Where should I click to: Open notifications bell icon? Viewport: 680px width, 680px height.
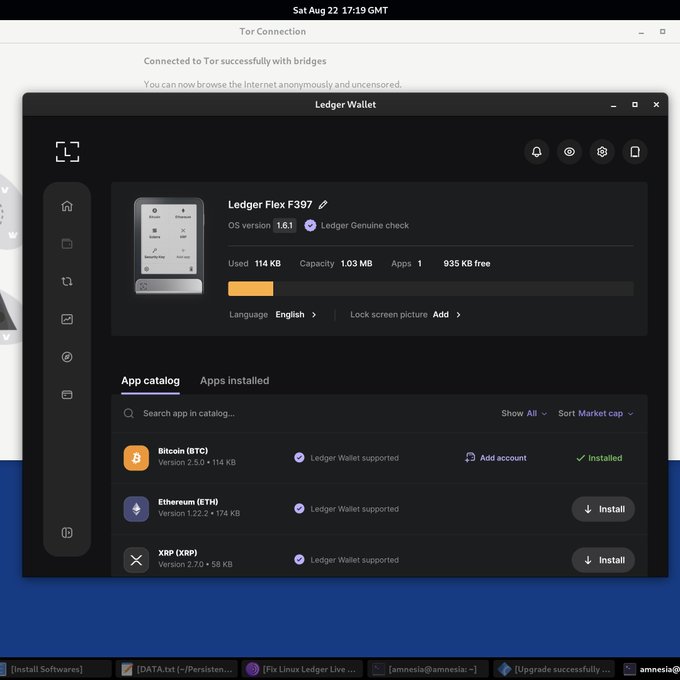coord(536,152)
